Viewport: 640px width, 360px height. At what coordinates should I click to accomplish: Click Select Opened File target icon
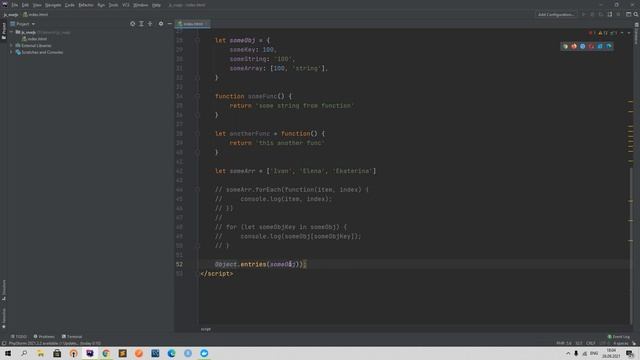pyautogui.click(x=133, y=24)
